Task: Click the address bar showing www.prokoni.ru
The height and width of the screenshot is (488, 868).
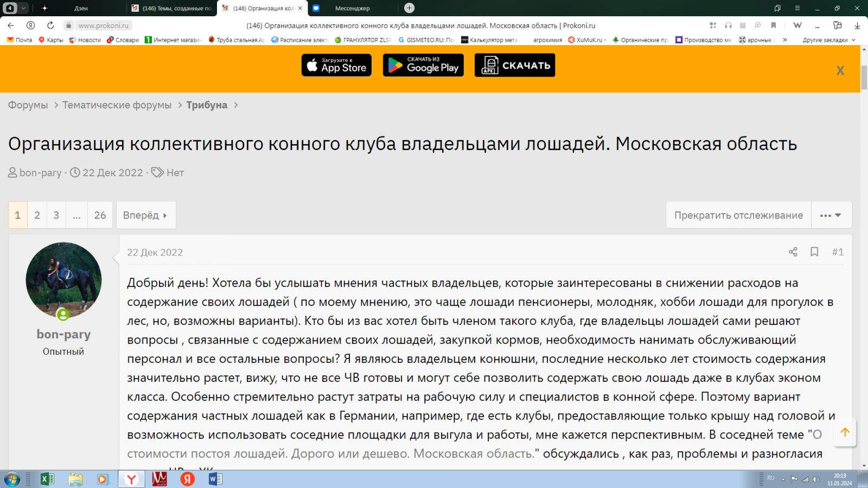Action: [104, 25]
